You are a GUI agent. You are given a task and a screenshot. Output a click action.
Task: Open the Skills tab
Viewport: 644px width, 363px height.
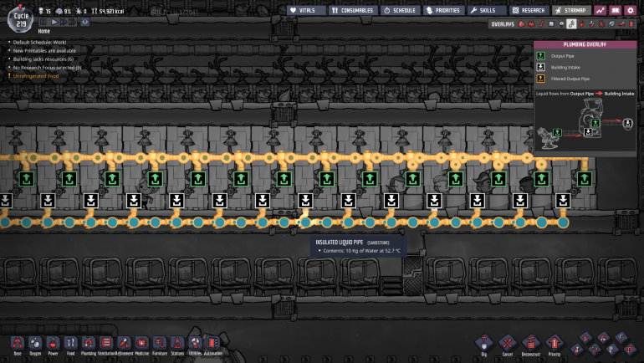click(x=487, y=10)
